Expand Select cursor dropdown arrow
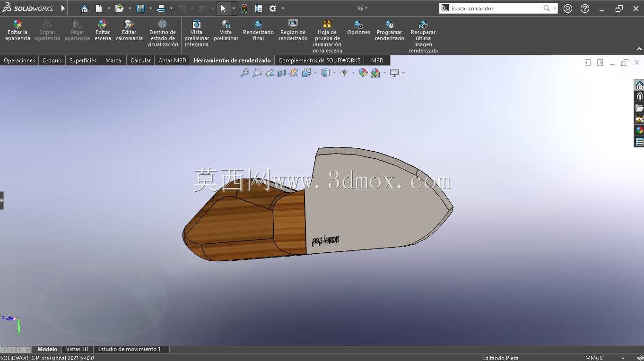This screenshot has width=644, height=361. click(234, 9)
